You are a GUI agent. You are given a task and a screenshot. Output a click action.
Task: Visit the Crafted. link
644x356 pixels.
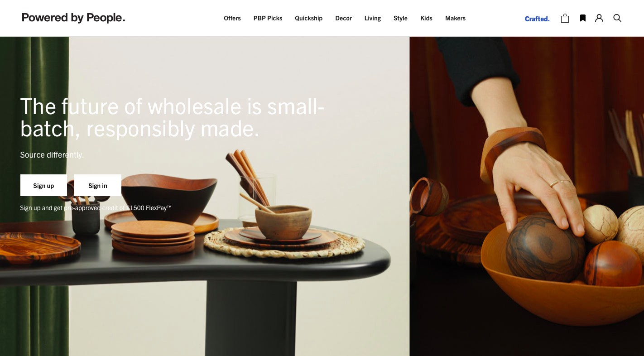(537, 19)
